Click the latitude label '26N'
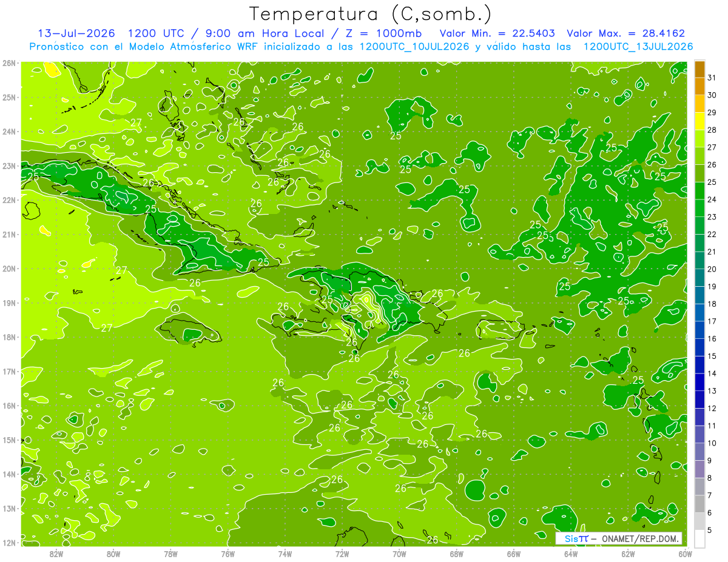The width and height of the screenshot is (728, 562). tap(8, 63)
